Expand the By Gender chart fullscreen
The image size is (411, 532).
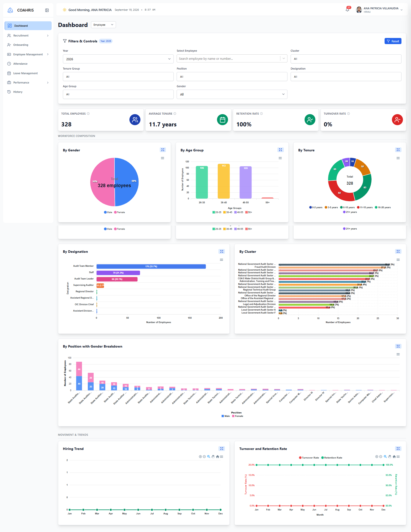click(x=163, y=150)
